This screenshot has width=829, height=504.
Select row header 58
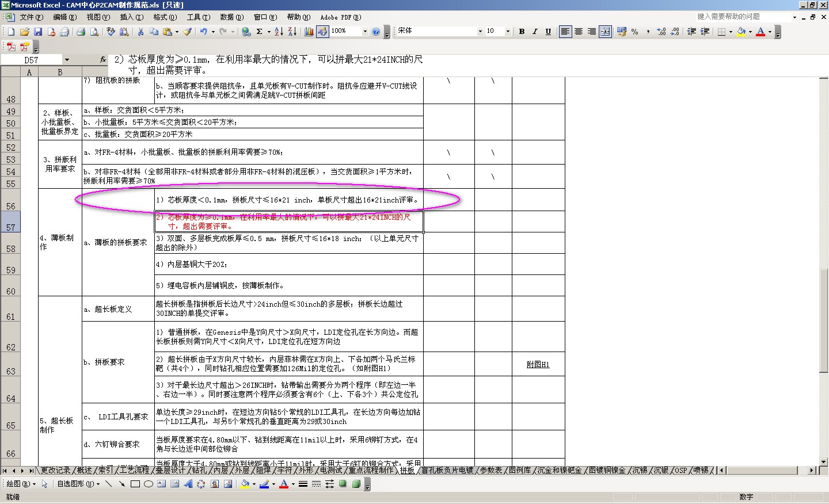pyautogui.click(x=10, y=243)
